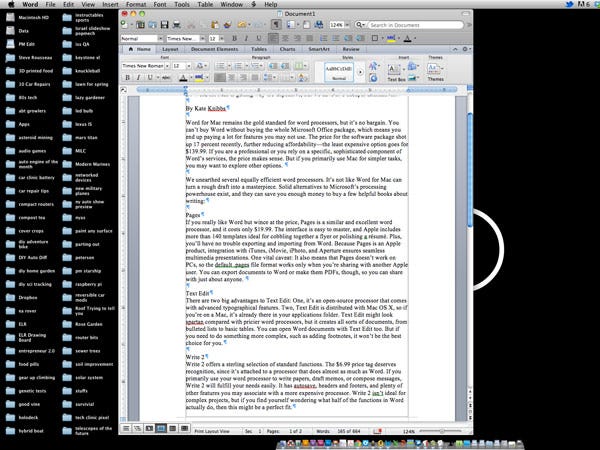Image resolution: width=600 pixels, height=450 pixels.
Task: Click Increase Indent in the Formatting toolbar
Action: click(360, 38)
